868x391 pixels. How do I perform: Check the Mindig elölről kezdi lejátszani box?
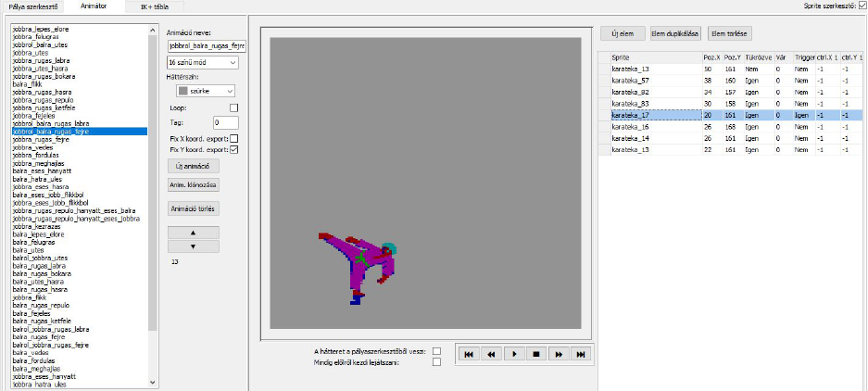pyautogui.click(x=436, y=362)
